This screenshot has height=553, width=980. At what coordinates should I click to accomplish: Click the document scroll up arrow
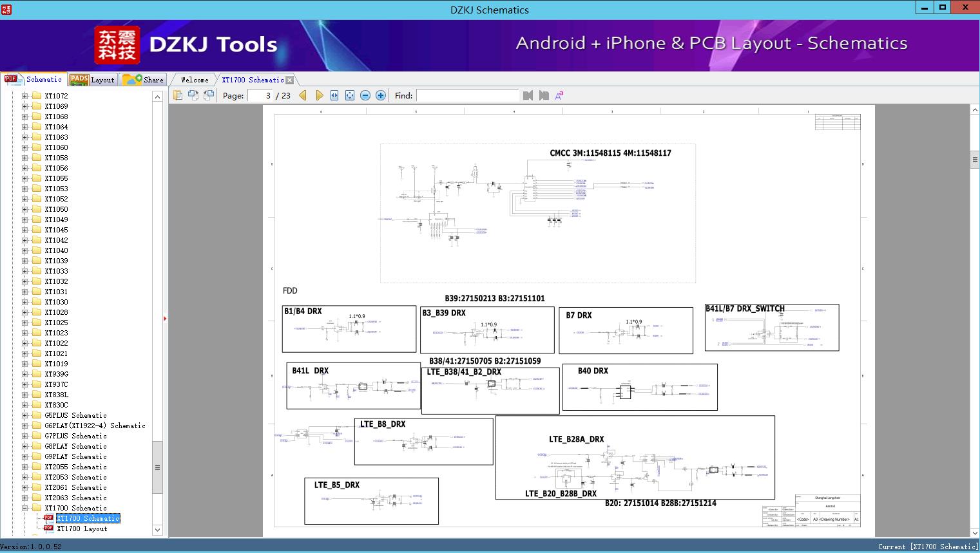(x=975, y=110)
